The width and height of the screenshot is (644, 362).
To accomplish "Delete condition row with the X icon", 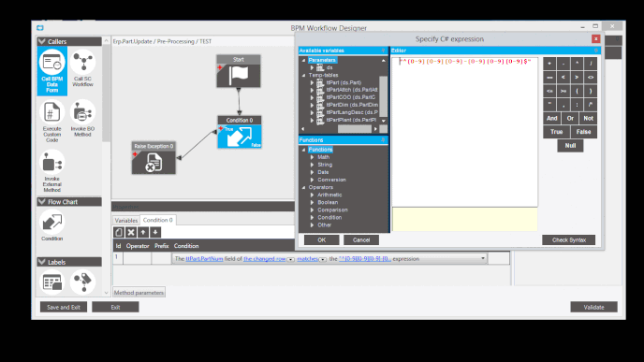I will click(x=131, y=232).
